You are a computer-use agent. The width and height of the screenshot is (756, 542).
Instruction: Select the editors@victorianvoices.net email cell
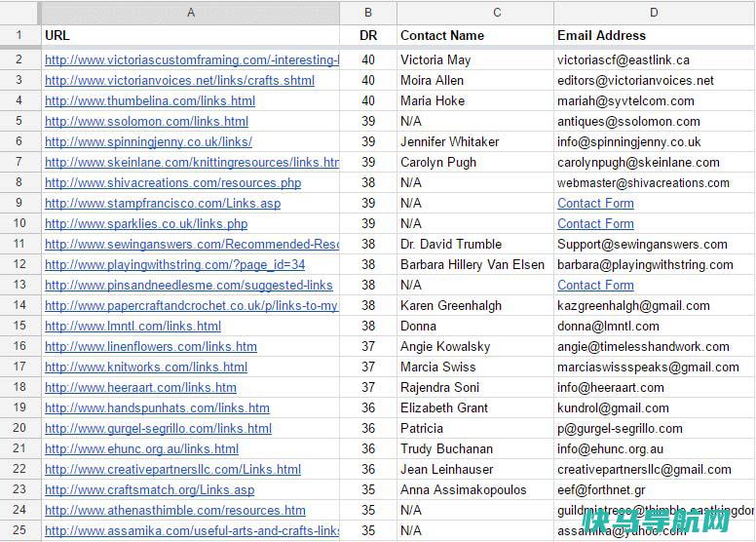point(655,81)
